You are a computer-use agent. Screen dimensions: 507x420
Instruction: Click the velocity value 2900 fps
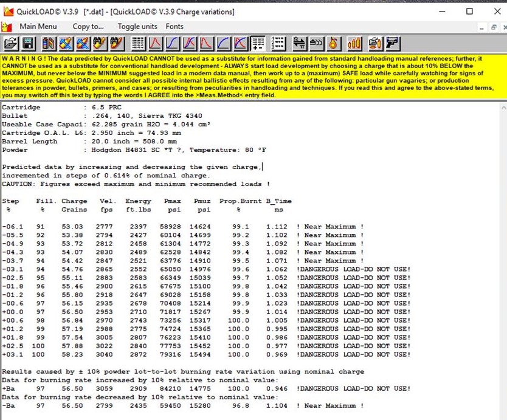pos(104,286)
